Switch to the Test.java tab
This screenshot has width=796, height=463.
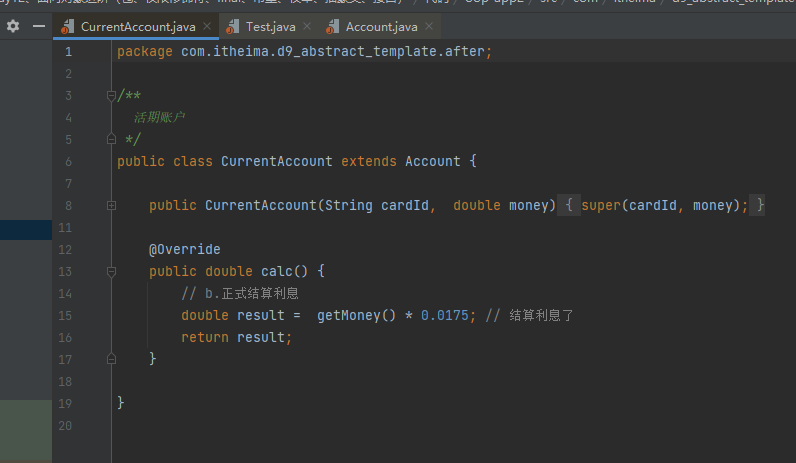click(270, 27)
